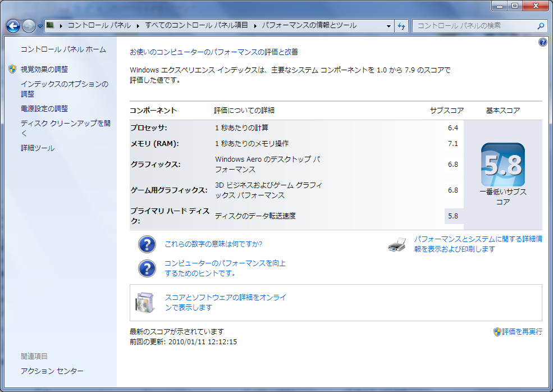Maximize the window
Viewport: 553px width, 392px height.
(515, 6)
